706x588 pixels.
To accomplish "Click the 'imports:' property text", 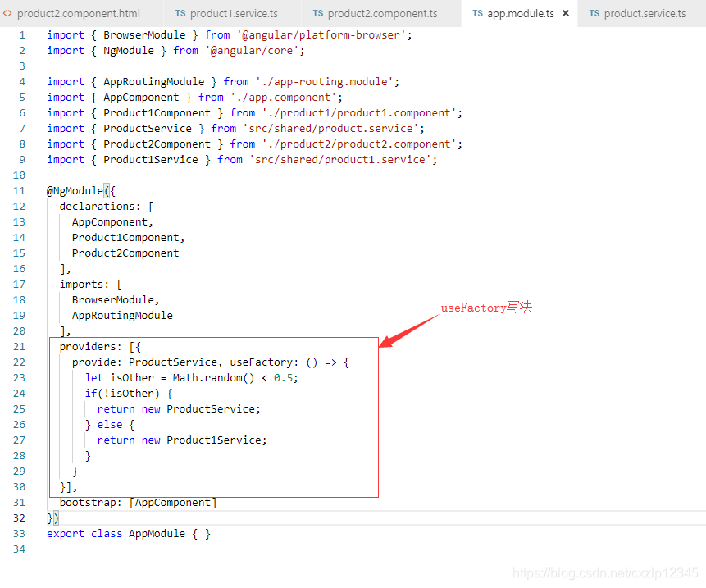I will [84, 285].
